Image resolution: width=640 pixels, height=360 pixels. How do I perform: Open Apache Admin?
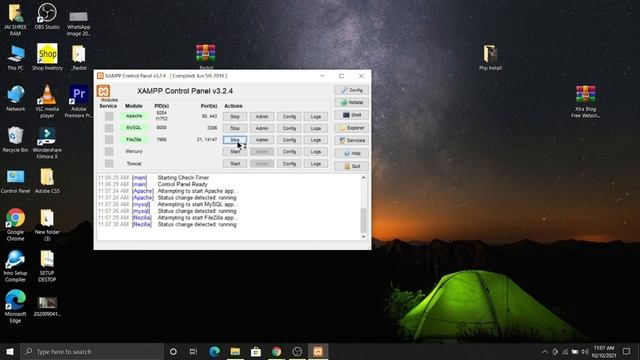(262, 117)
